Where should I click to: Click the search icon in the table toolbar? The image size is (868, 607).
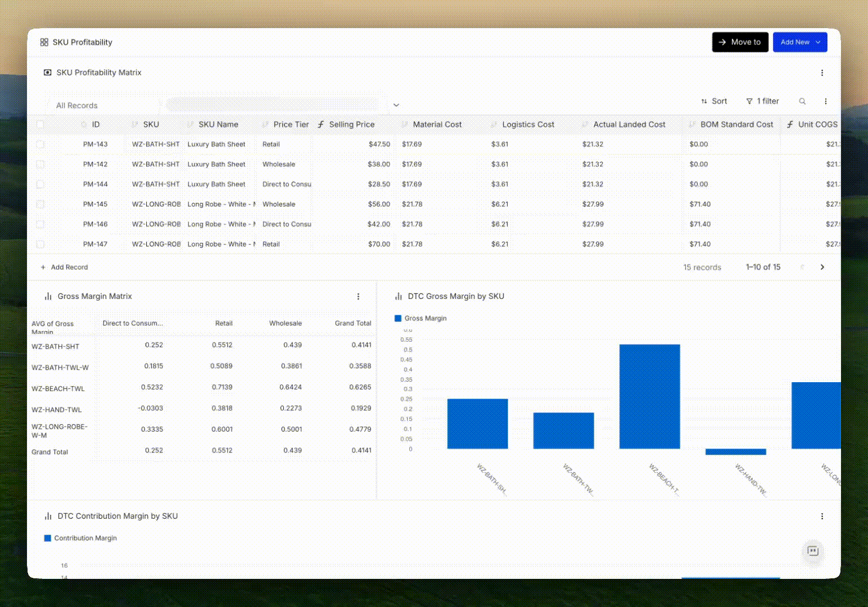802,101
